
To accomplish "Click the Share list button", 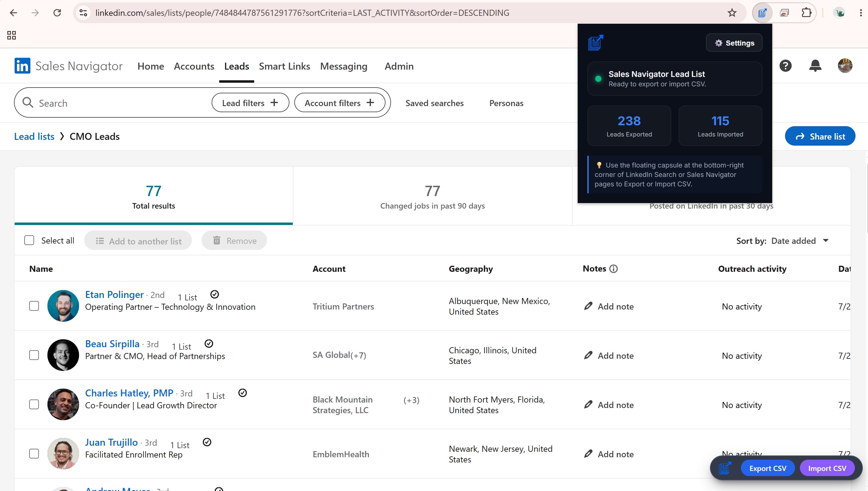I will (820, 136).
